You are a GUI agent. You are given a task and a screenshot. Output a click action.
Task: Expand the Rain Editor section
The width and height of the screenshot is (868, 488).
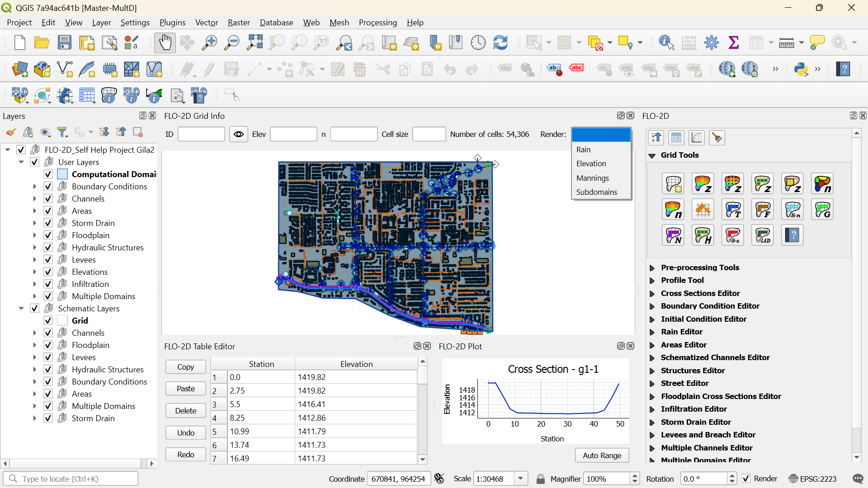pyautogui.click(x=652, y=332)
